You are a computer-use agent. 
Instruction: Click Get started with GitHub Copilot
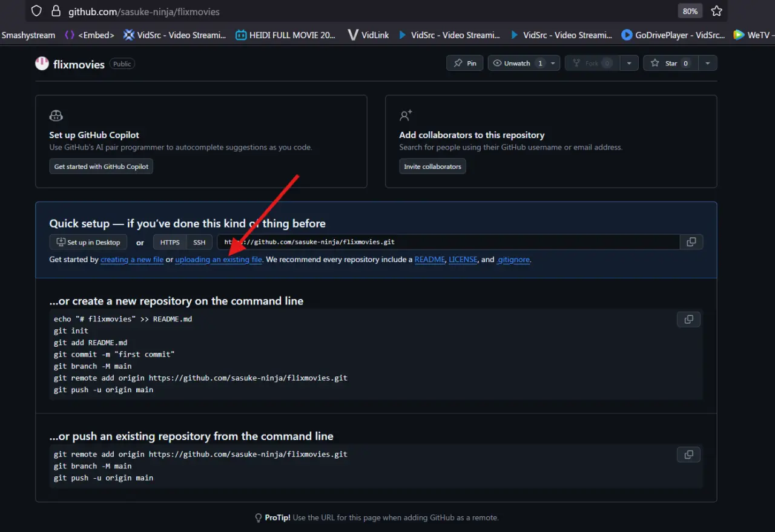(x=101, y=166)
